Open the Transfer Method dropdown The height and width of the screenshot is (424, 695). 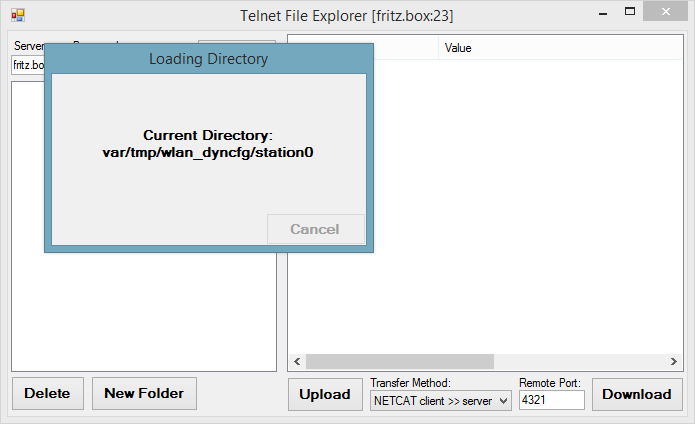pyautogui.click(x=441, y=401)
